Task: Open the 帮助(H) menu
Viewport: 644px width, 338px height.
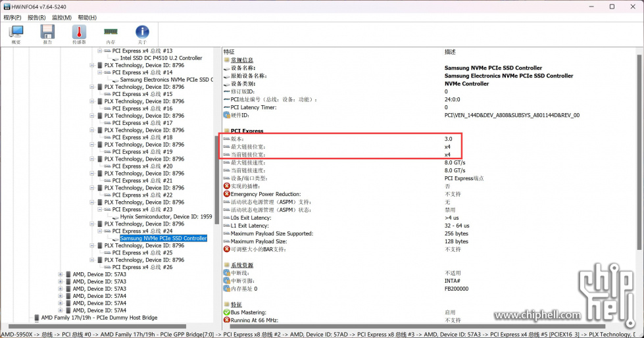Action: coord(87,18)
